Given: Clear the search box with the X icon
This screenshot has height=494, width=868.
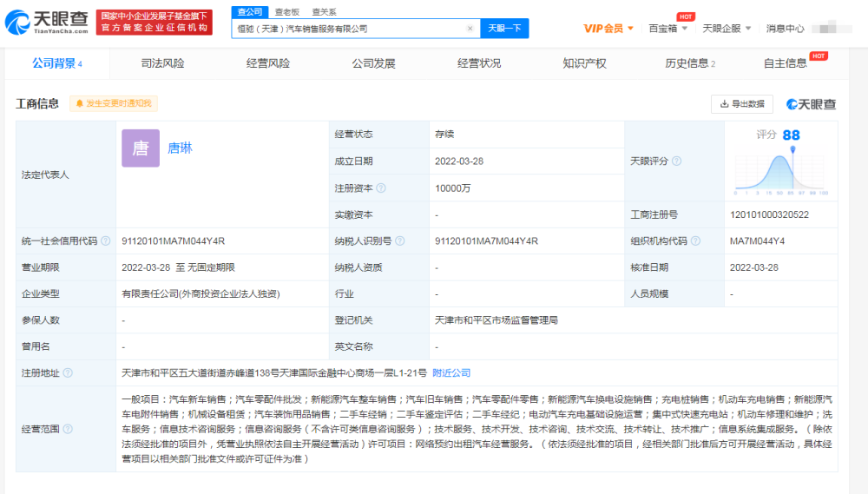Looking at the screenshot, I should [x=470, y=29].
